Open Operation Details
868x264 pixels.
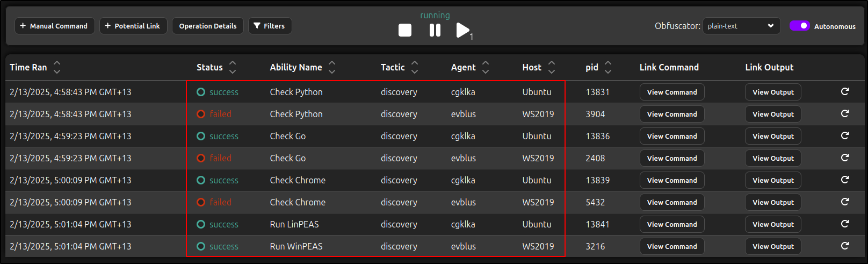[x=208, y=26]
